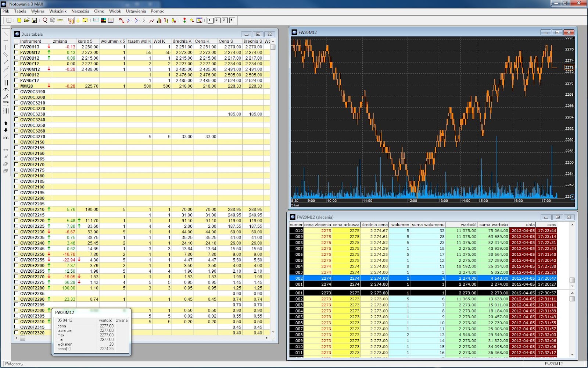Tick the OW20F2250 row checkbox
This screenshot has height=368, width=588.
click(x=16, y=254)
